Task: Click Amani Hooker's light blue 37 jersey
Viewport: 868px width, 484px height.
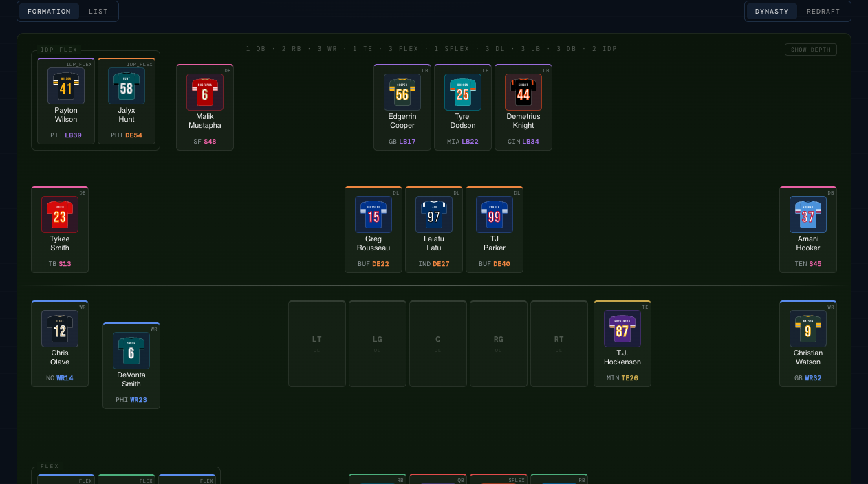Action: (808, 214)
